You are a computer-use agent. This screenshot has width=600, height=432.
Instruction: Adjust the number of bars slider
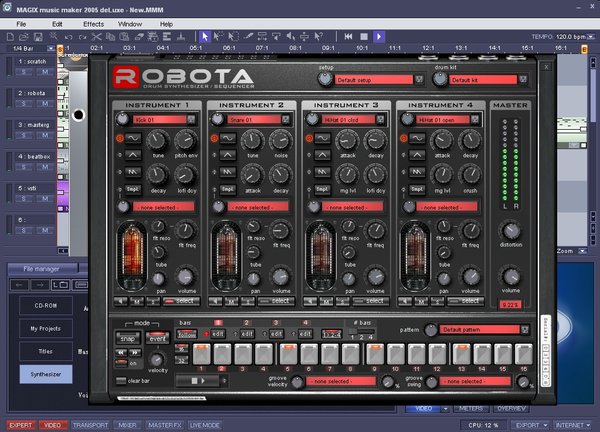click(361, 331)
